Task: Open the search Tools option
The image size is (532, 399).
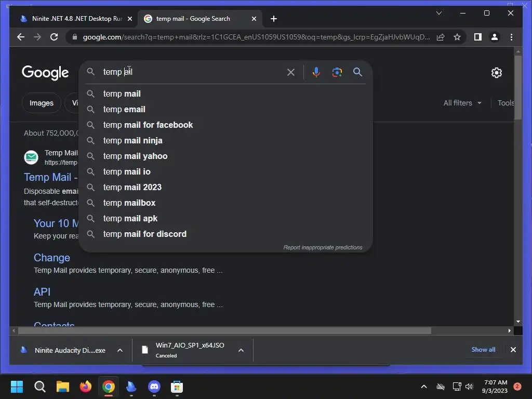Action: [x=506, y=103]
